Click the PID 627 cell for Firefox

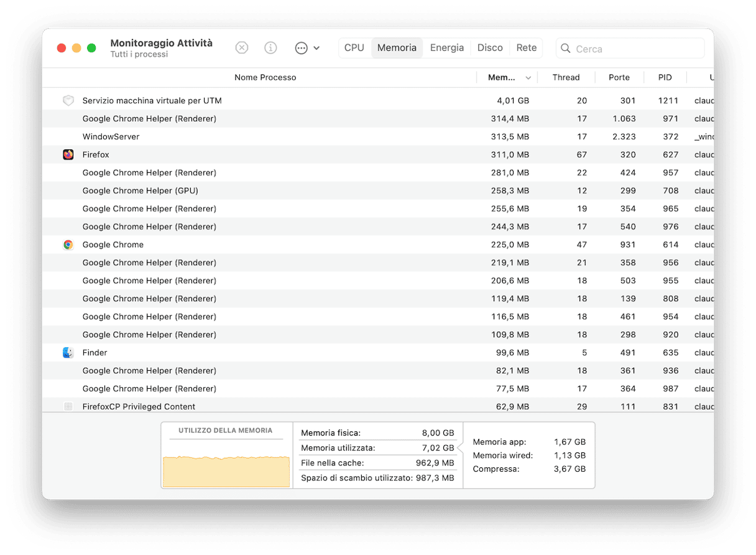pyautogui.click(x=671, y=154)
